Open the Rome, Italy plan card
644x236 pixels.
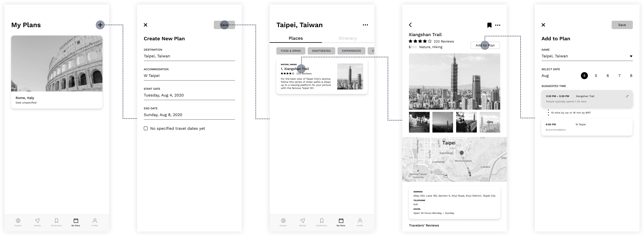[57, 72]
